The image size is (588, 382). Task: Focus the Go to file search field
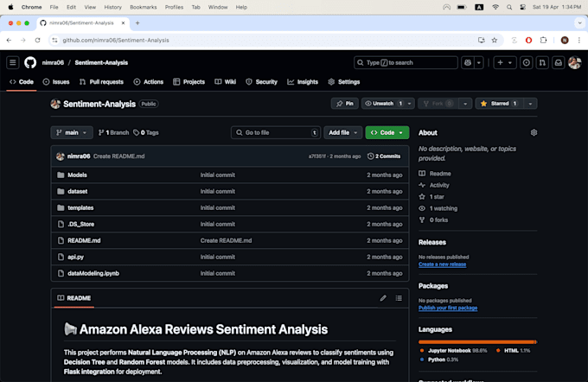[276, 133]
